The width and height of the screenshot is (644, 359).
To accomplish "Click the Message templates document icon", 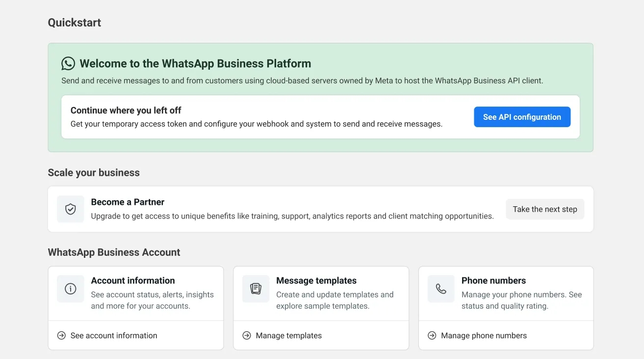I will tap(256, 289).
